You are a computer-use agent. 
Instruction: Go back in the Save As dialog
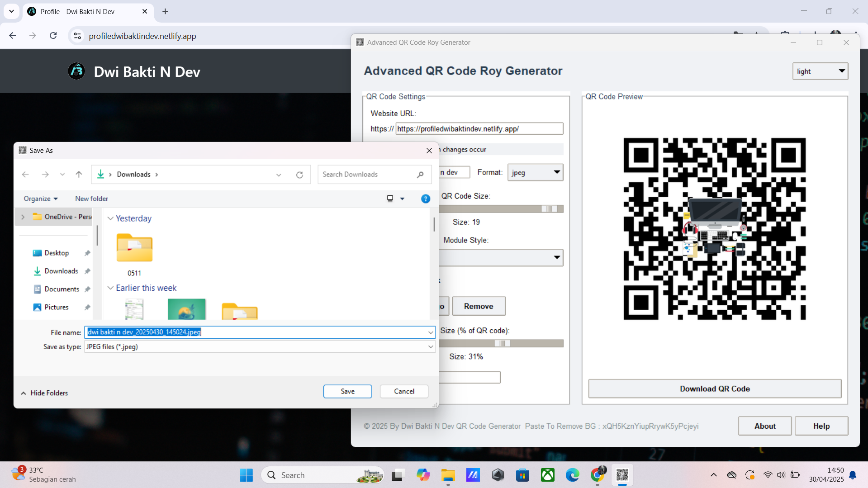25,175
